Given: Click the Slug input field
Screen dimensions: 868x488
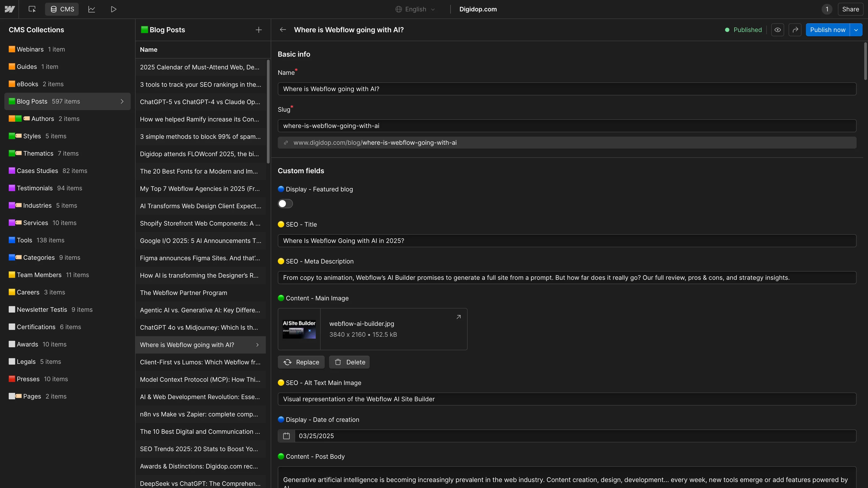Looking at the screenshot, I should (x=567, y=126).
